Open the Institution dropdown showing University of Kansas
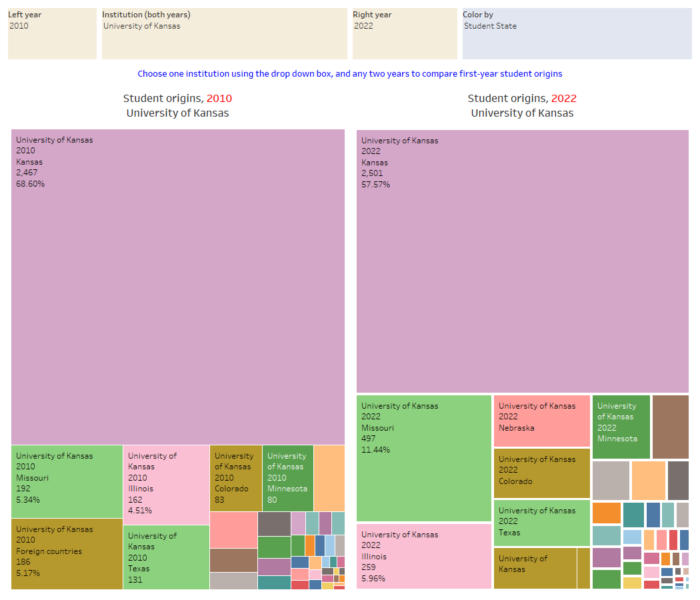This screenshot has width=700, height=600. coord(224,26)
